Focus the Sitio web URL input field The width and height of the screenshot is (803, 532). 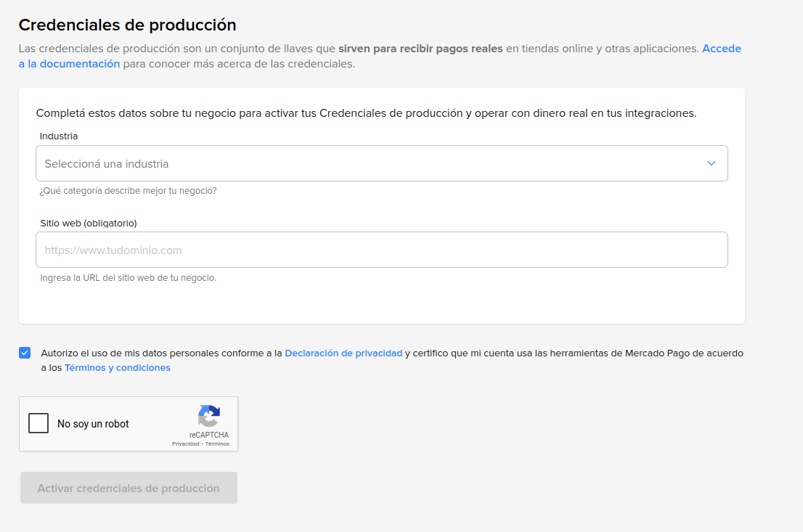[381, 250]
